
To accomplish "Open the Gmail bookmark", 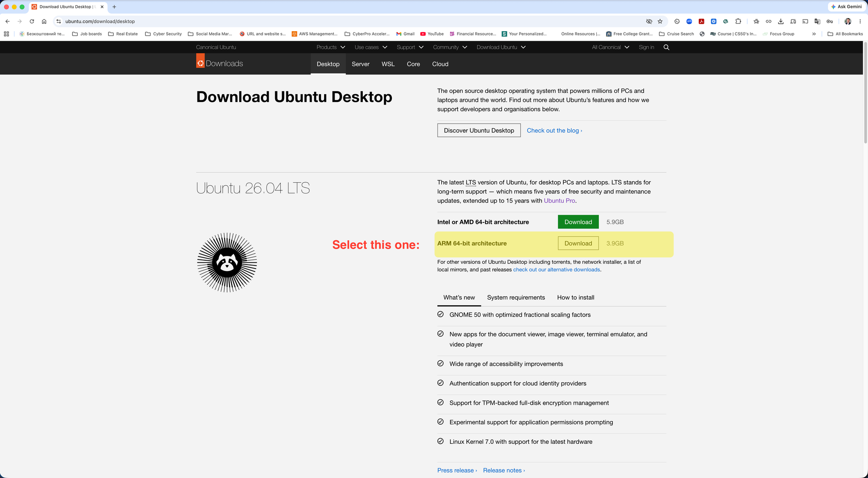I will click(x=405, y=34).
